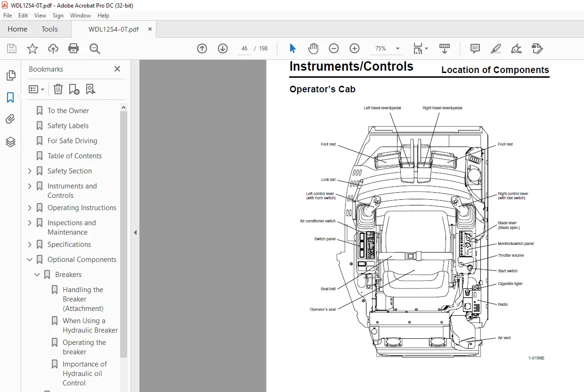584x392 pixels.
Task: Switch to the Home tab
Action: (x=17, y=29)
